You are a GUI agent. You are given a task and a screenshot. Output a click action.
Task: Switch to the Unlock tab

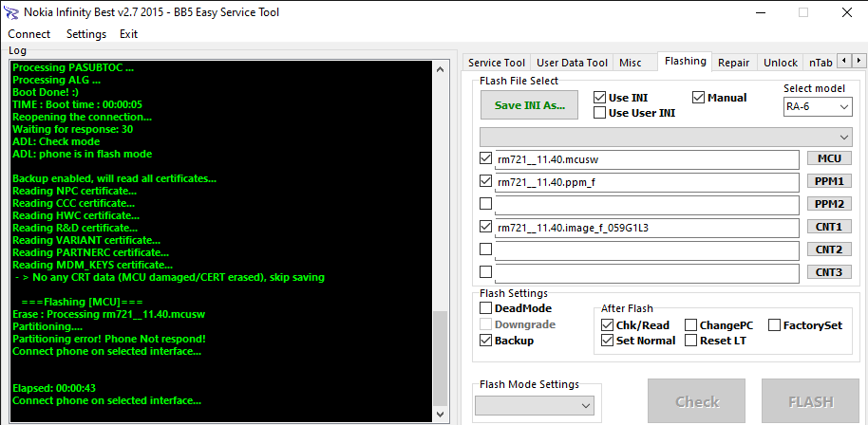click(x=781, y=63)
